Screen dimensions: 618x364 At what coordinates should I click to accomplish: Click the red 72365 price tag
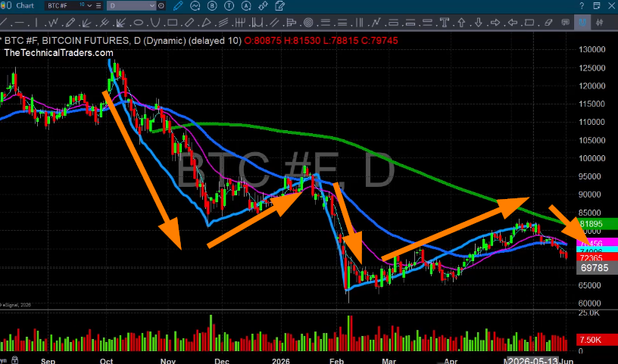[x=597, y=258]
